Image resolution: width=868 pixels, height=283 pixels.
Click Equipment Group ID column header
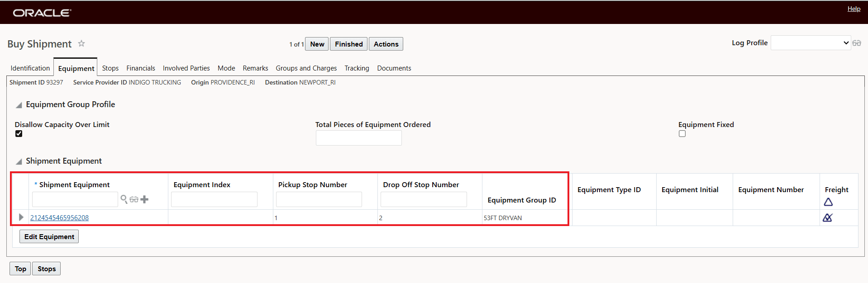pos(522,200)
